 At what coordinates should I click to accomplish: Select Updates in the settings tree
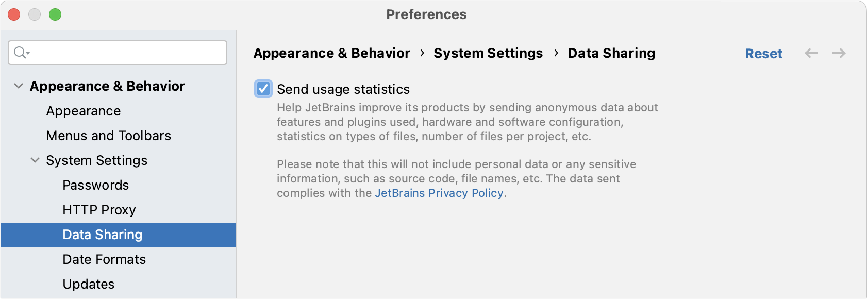(x=88, y=284)
